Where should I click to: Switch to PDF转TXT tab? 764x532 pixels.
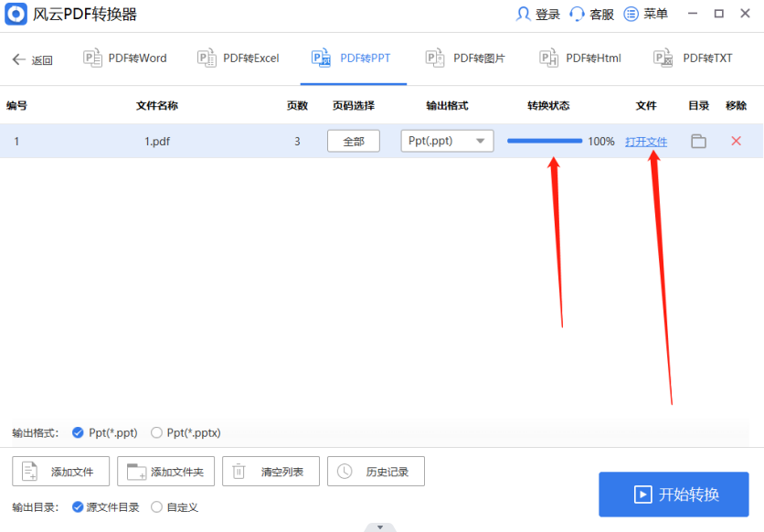point(693,59)
